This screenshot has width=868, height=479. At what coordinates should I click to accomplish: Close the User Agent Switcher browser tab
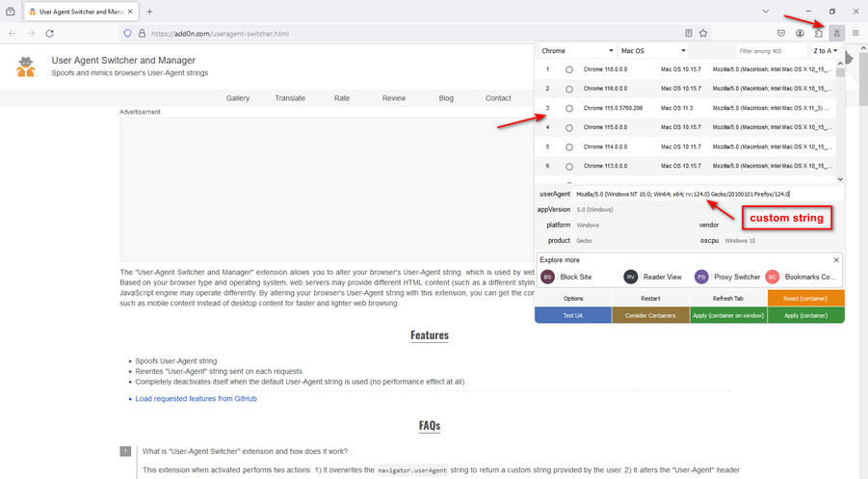(130, 11)
